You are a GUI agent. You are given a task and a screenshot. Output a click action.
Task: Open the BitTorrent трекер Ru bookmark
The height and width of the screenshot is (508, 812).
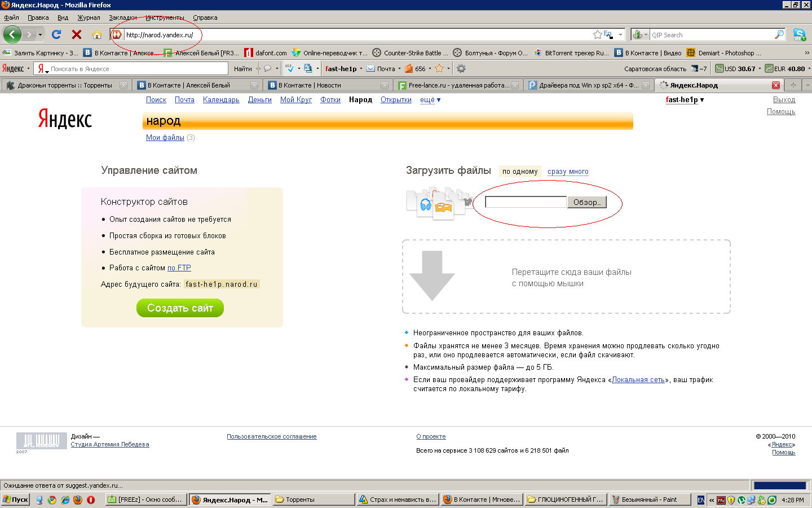pyautogui.click(x=571, y=52)
